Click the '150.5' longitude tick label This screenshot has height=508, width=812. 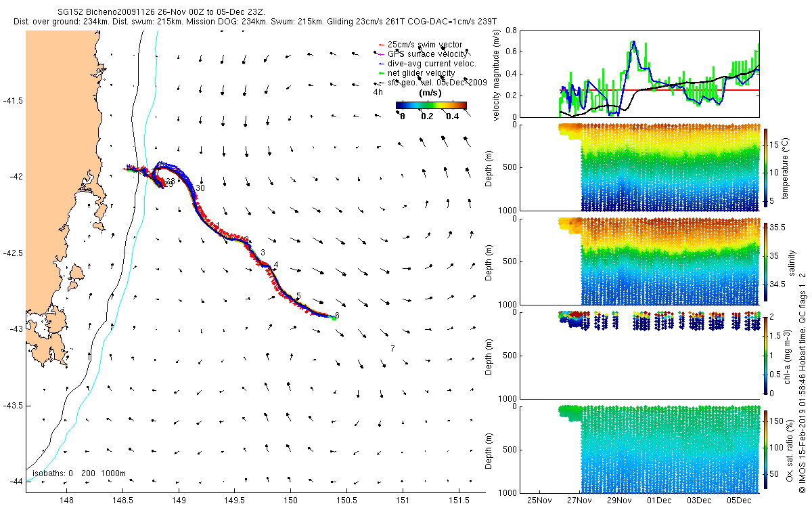tap(346, 501)
